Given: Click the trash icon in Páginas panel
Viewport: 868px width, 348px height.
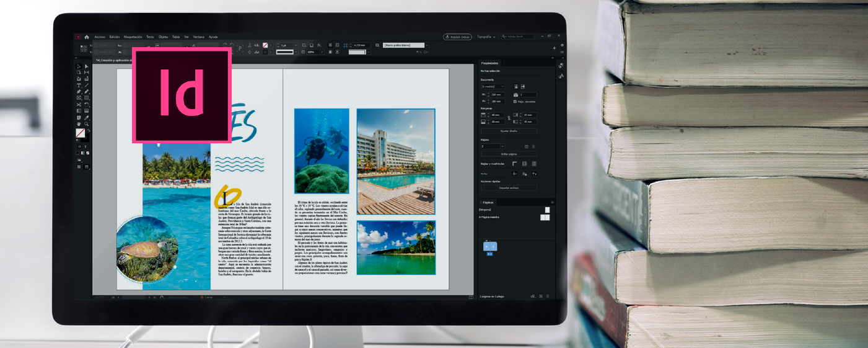Looking at the screenshot, I should coord(548,296).
